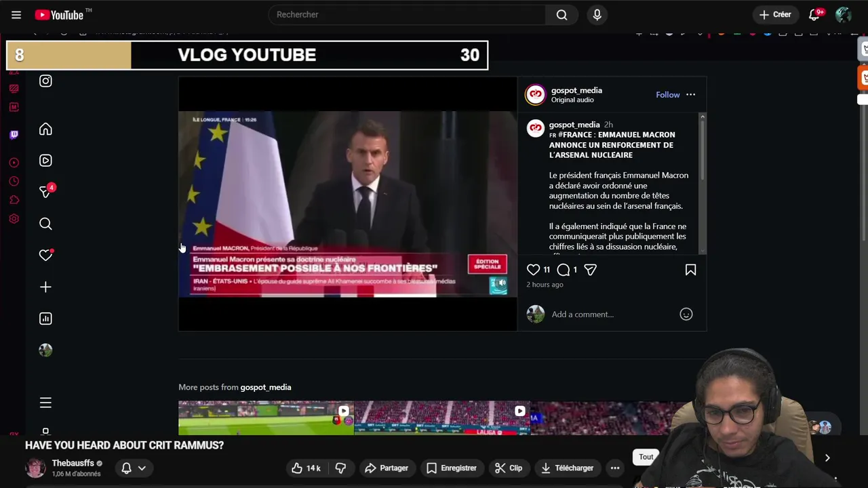The image size is (868, 488).
Task: Click the Instagram logo in the sidebar
Action: pos(45,81)
